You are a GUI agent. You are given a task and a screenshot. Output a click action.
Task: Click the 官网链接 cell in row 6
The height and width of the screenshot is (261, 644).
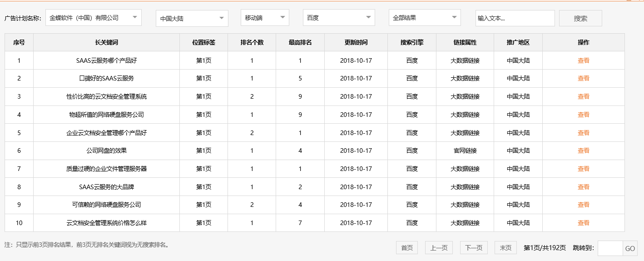[x=465, y=151]
